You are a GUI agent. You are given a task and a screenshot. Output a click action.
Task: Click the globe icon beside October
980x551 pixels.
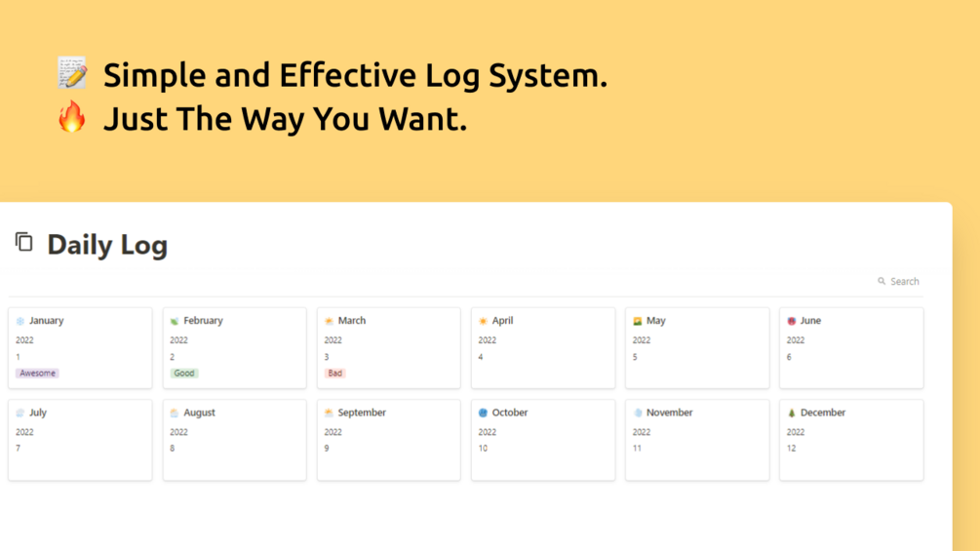[483, 413]
